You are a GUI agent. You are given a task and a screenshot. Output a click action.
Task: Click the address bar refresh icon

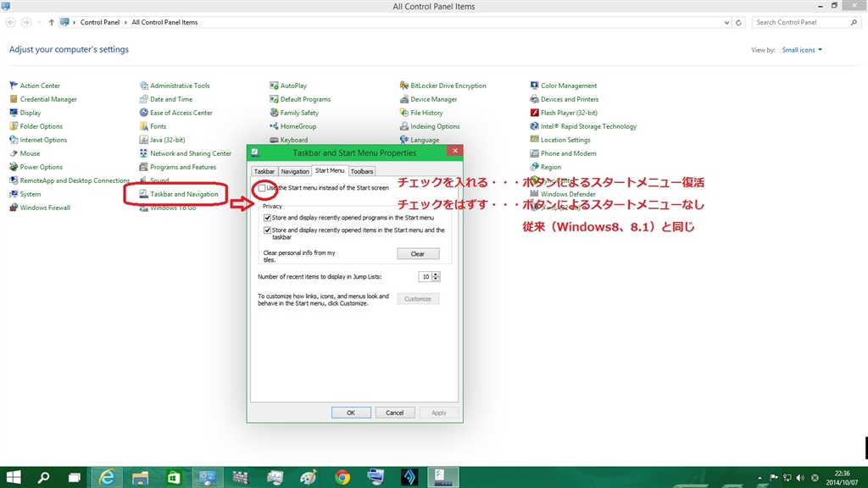click(738, 23)
